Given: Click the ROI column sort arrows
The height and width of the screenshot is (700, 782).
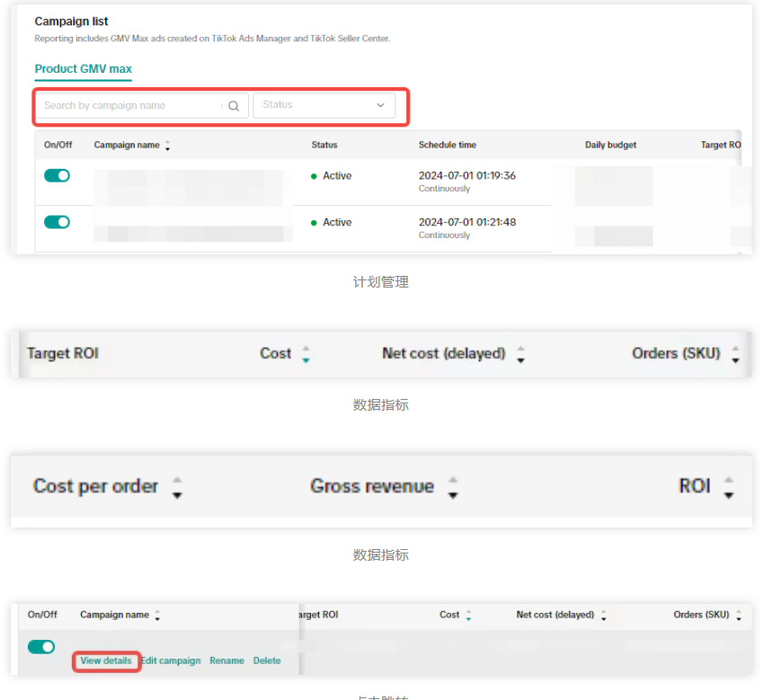Looking at the screenshot, I should point(729,487).
